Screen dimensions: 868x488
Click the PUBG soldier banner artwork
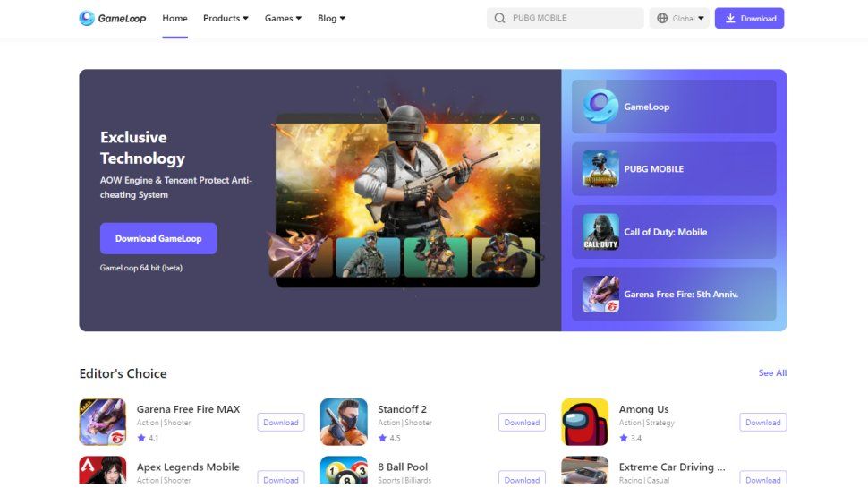coord(408,188)
